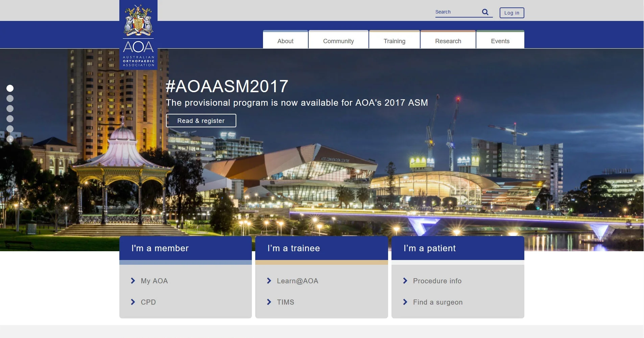Switch to the About tab
This screenshot has height=338, width=644.
pyautogui.click(x=285, y=41)
